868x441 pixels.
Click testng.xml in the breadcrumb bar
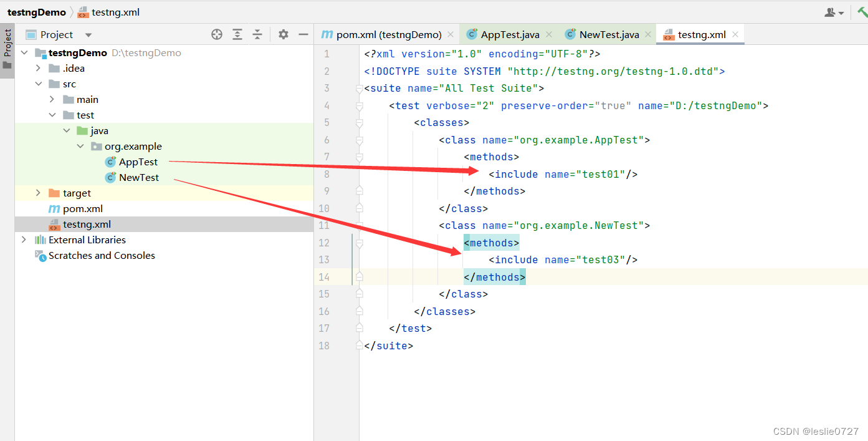(117, 12)
